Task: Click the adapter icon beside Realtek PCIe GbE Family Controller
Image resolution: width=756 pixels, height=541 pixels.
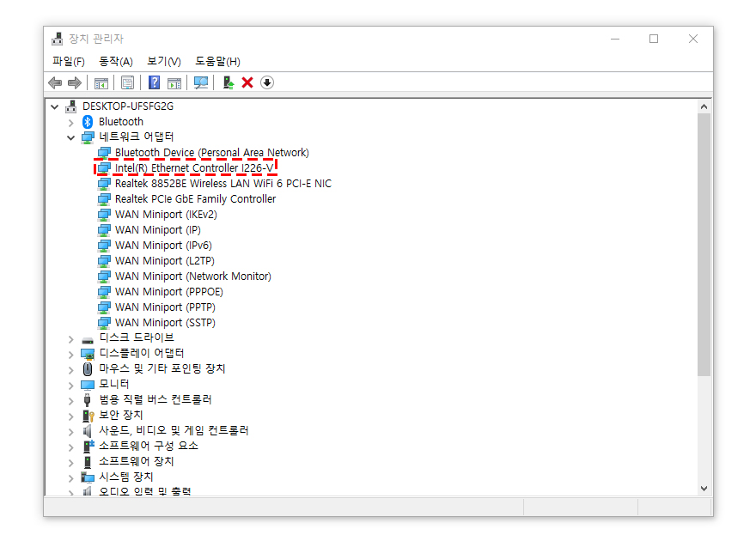Action: pyautogui.click(x=104, y=199)
